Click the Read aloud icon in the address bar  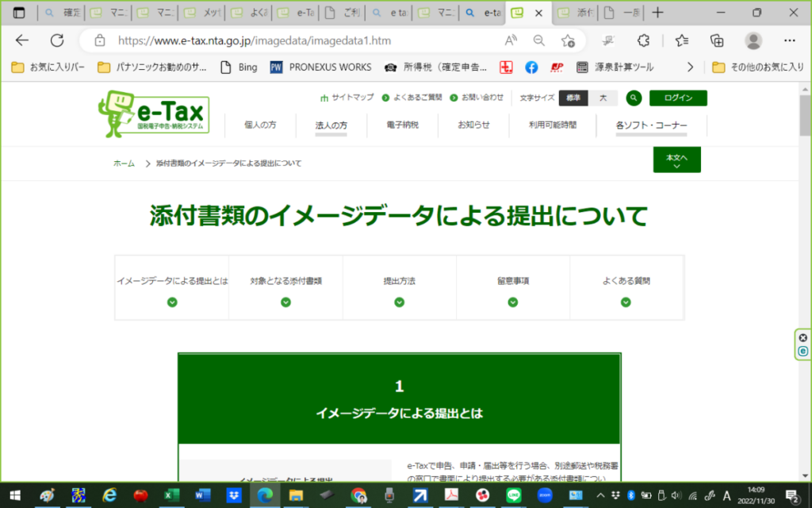point(510,40)
